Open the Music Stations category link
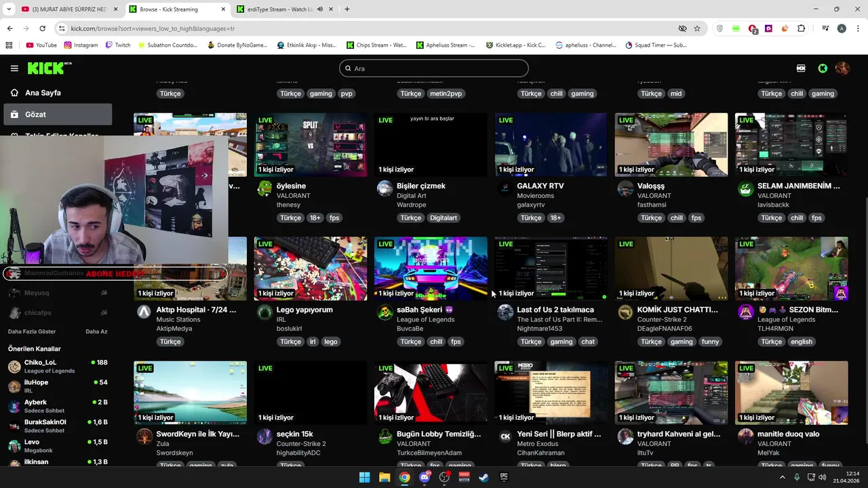This screenshot has width=868, height=488. 178,319
